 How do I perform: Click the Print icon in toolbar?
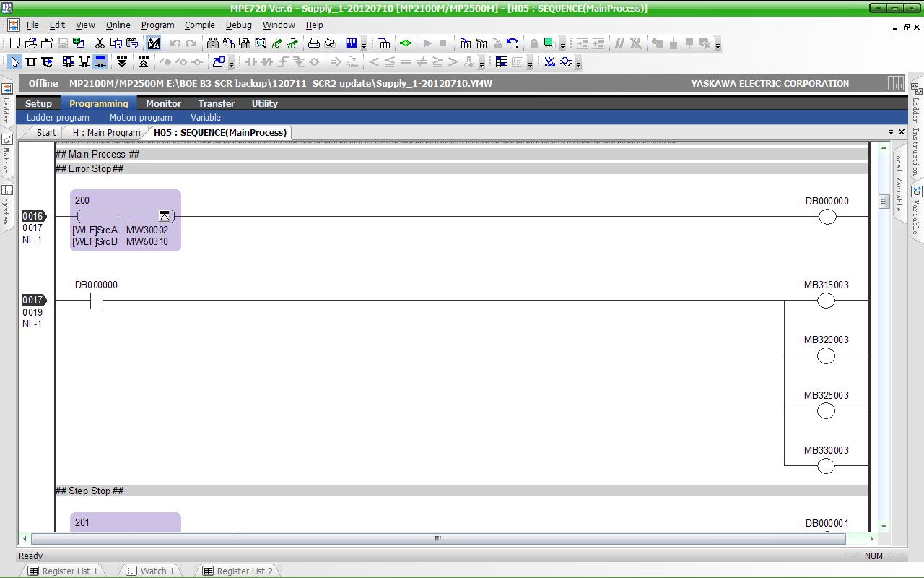pos(314,43)
